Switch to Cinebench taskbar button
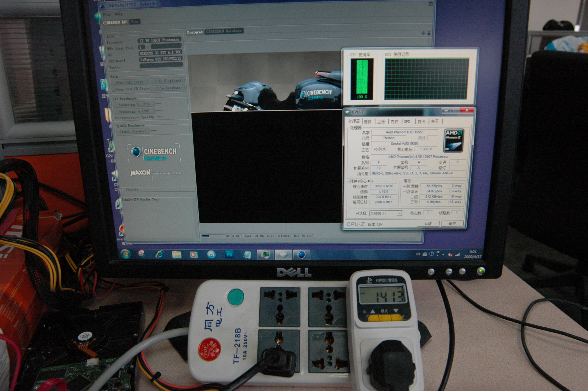This screenshot has width=588, height=391. tap(302, 255)
